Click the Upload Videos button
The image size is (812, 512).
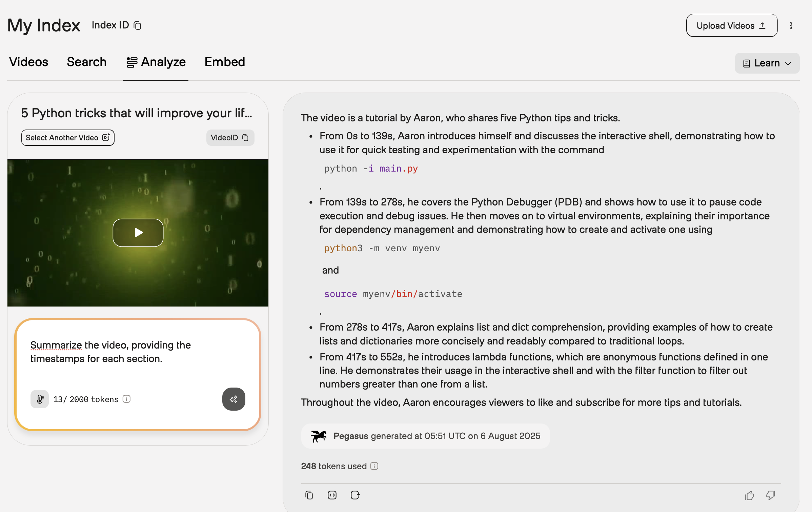[x=731, y=25]
